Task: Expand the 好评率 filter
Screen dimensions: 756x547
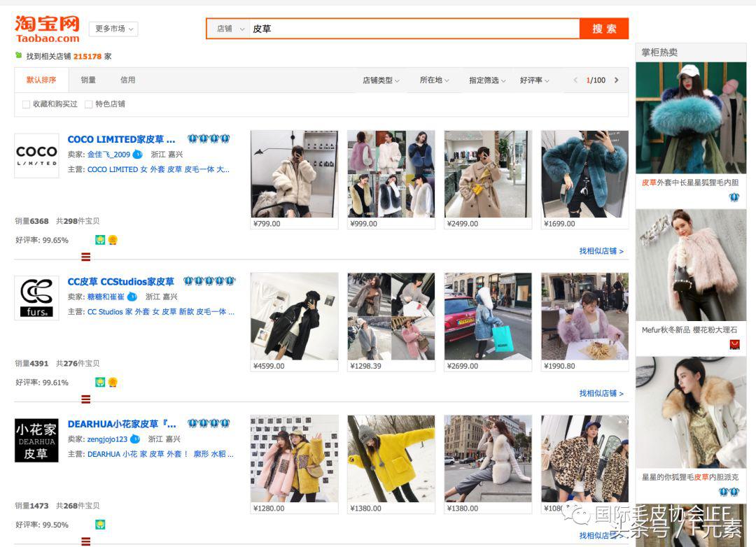Action: 534,80
